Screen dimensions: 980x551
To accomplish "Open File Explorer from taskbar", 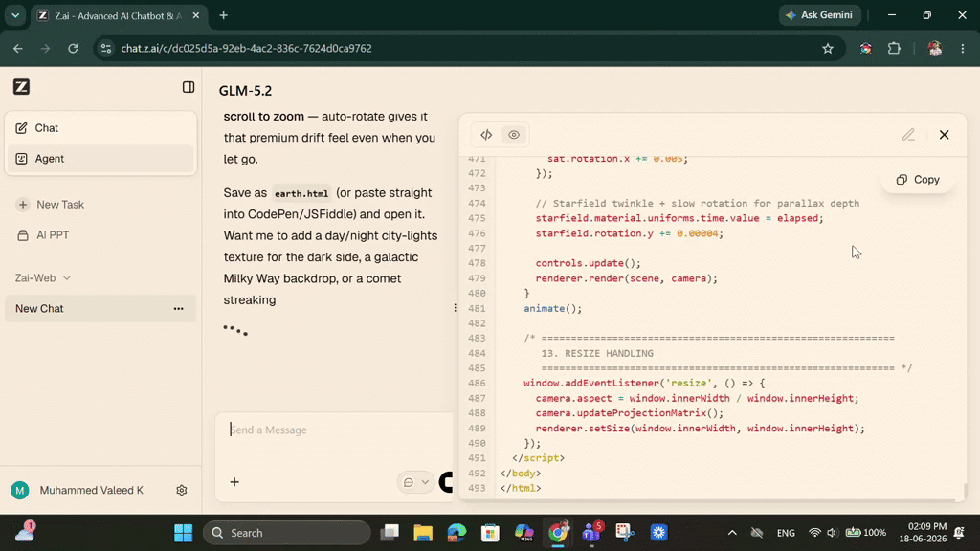I will pos(423,533).
